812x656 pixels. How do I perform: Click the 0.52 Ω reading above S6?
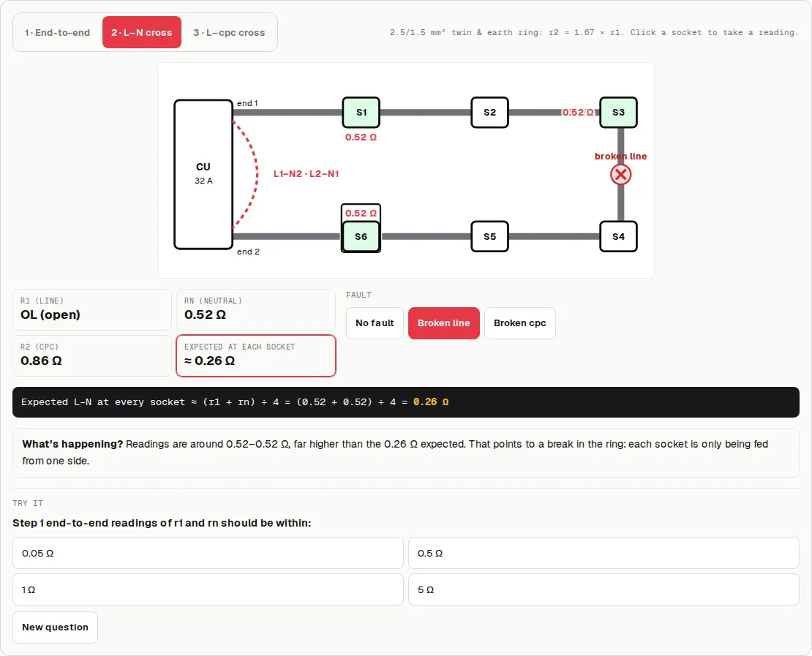[x=361, y=214]
